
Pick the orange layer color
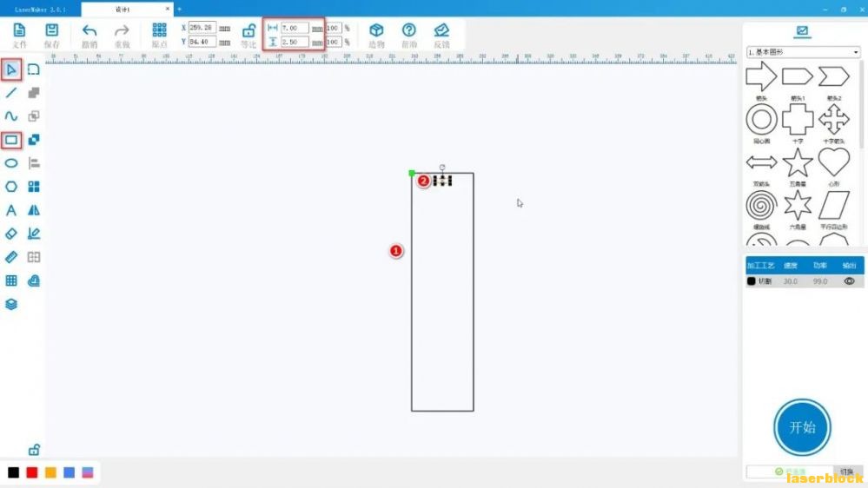coord(50,472)
